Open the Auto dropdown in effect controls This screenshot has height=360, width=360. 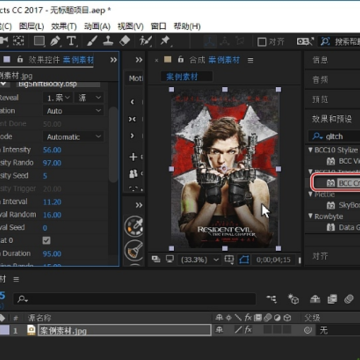(73, 111)
